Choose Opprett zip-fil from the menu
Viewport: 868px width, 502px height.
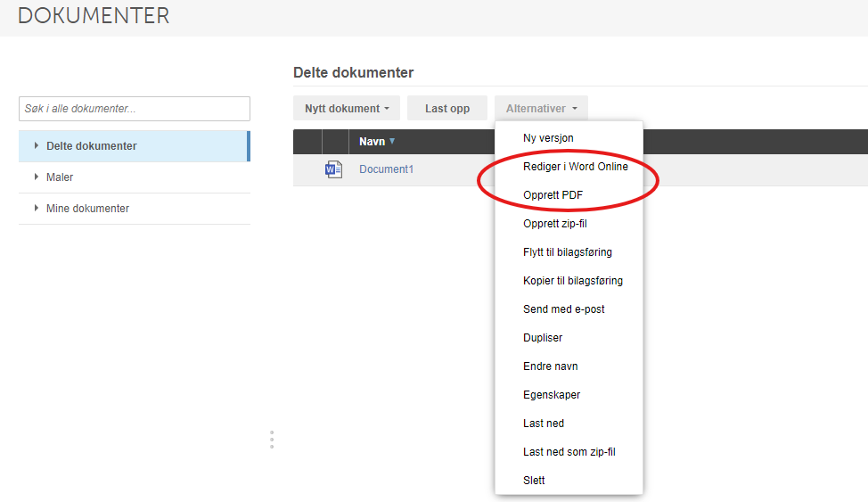click(569, 223)
